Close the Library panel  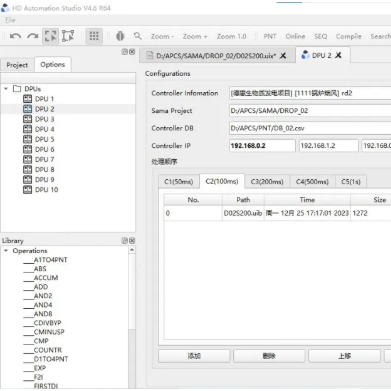pyautogui.click(x=132, y=241)
